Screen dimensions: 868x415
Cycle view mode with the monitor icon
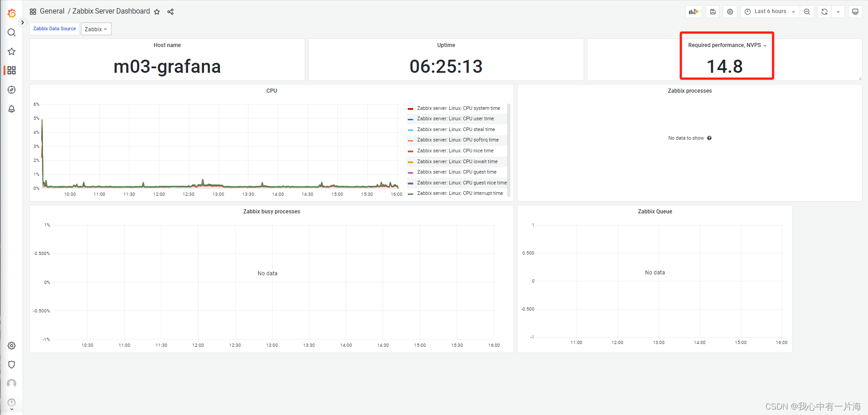[855, 12]
